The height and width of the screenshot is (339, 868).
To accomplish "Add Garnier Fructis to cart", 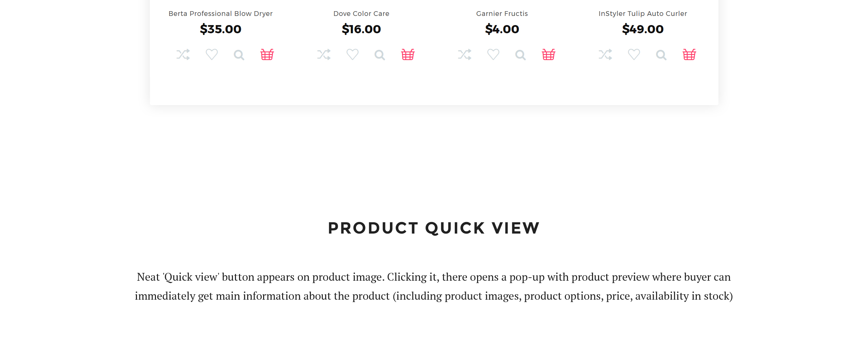I will (549, 54).
